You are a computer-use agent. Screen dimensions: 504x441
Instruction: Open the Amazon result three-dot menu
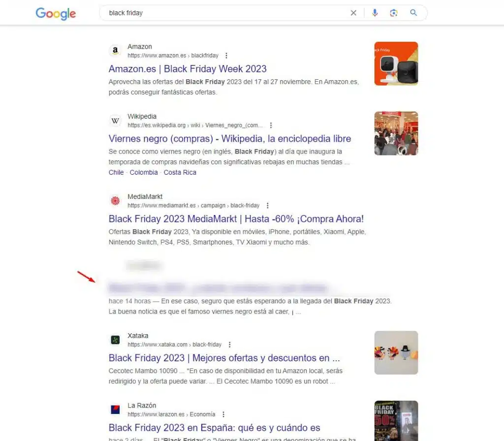(226, 56)
